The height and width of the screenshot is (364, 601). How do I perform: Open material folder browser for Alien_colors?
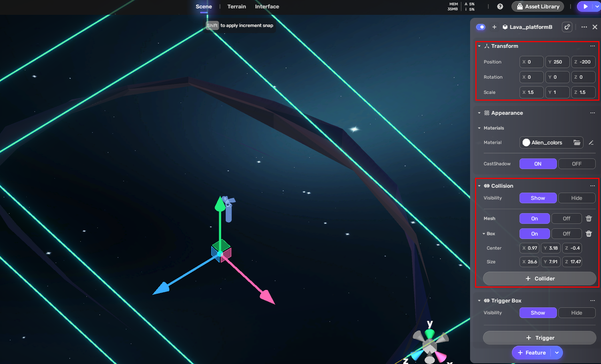577,143
